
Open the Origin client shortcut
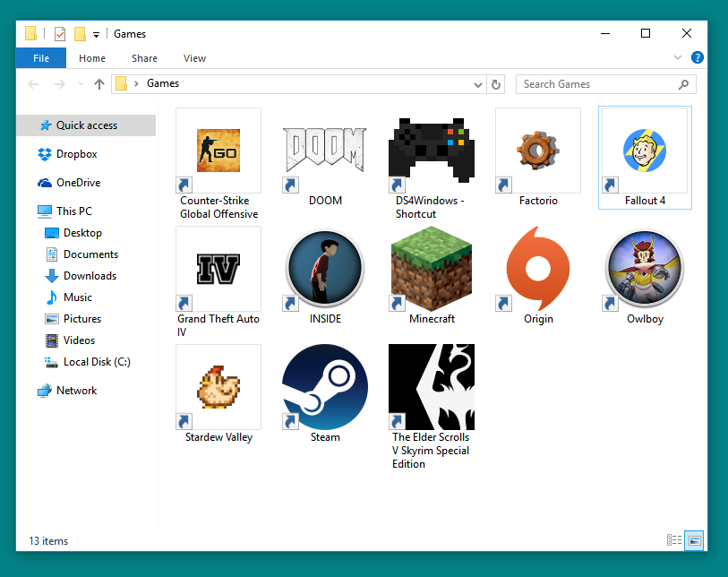[537, 269]
